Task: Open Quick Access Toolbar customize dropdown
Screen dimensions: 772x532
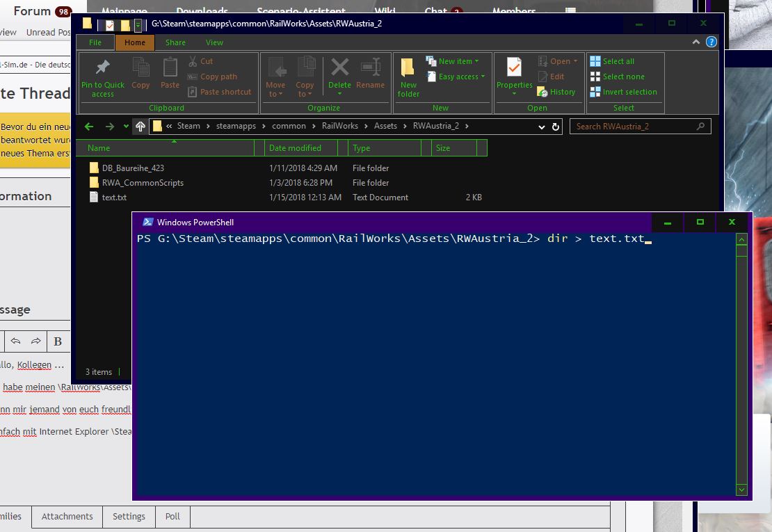Action: tap(138, 24)
